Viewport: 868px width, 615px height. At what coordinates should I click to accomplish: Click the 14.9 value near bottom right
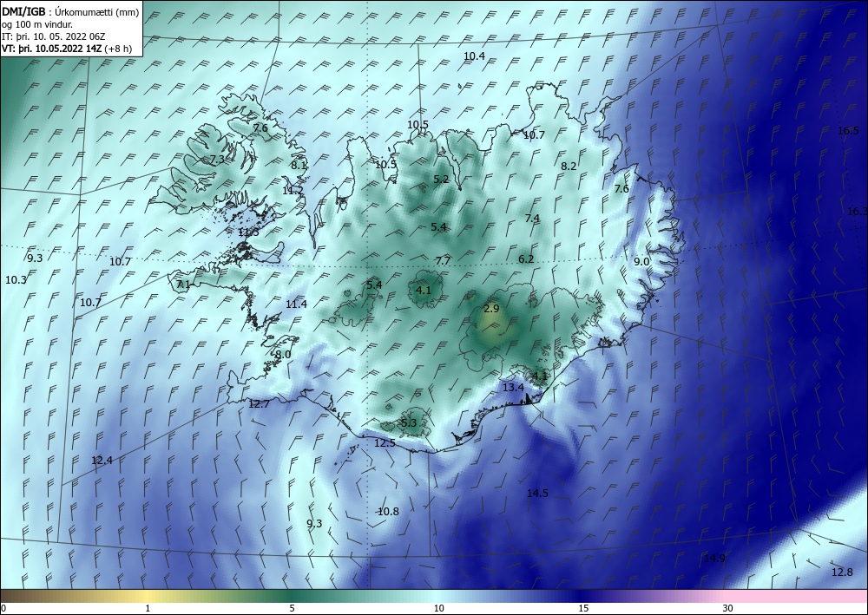pos(714,559)
